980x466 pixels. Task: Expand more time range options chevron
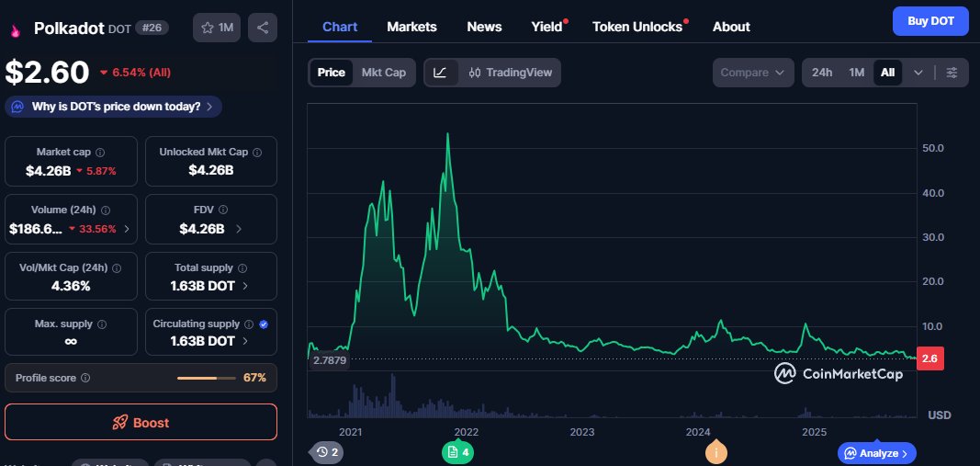(x=918, y=73)
